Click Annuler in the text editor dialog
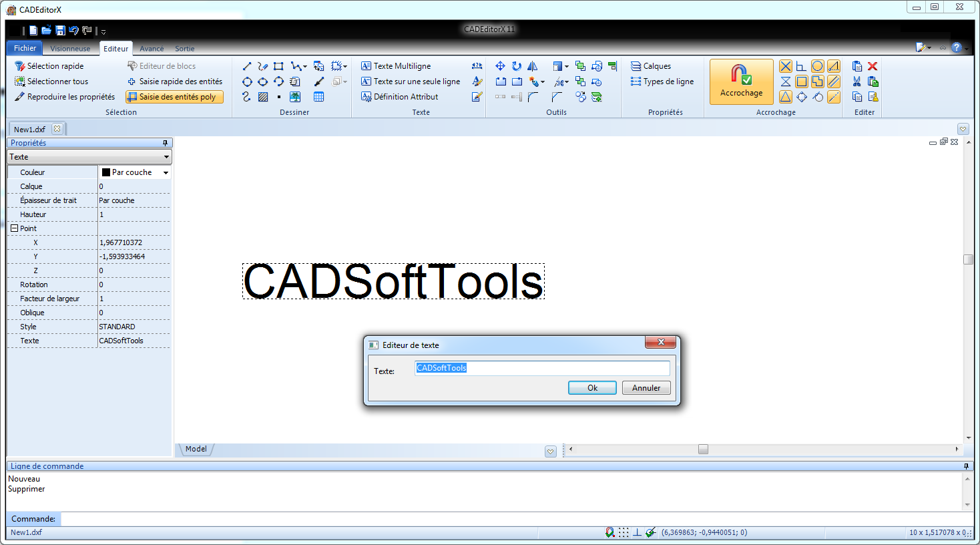 (x=646, y=388)
